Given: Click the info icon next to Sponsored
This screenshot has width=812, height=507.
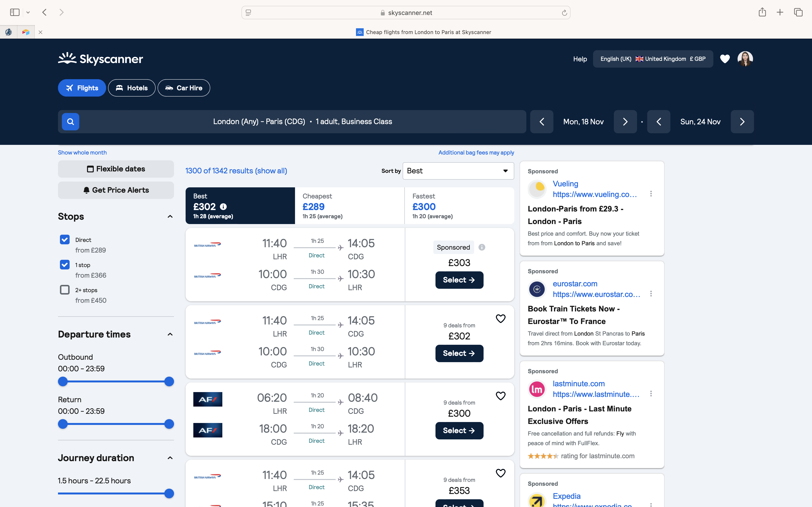Looking at the screenshot, I should click(x=482, y=247).
